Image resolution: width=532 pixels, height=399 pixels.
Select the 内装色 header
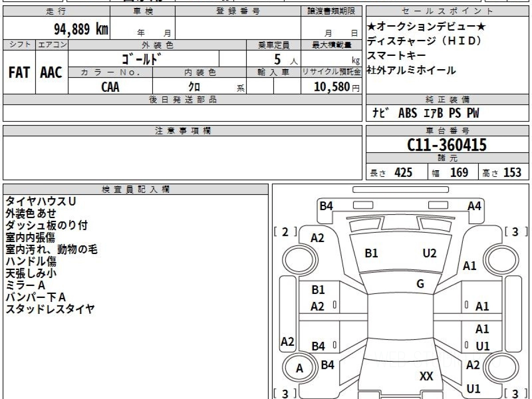[199, 72]
